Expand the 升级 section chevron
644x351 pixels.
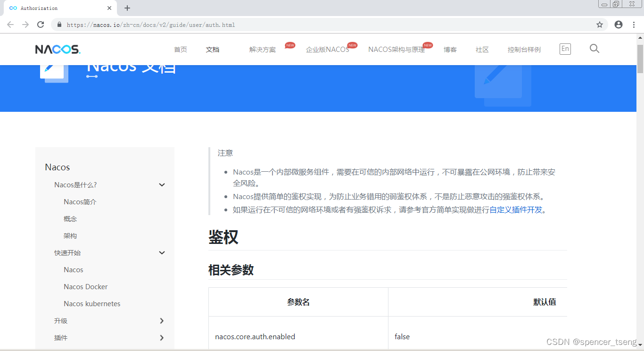(162, 321)
